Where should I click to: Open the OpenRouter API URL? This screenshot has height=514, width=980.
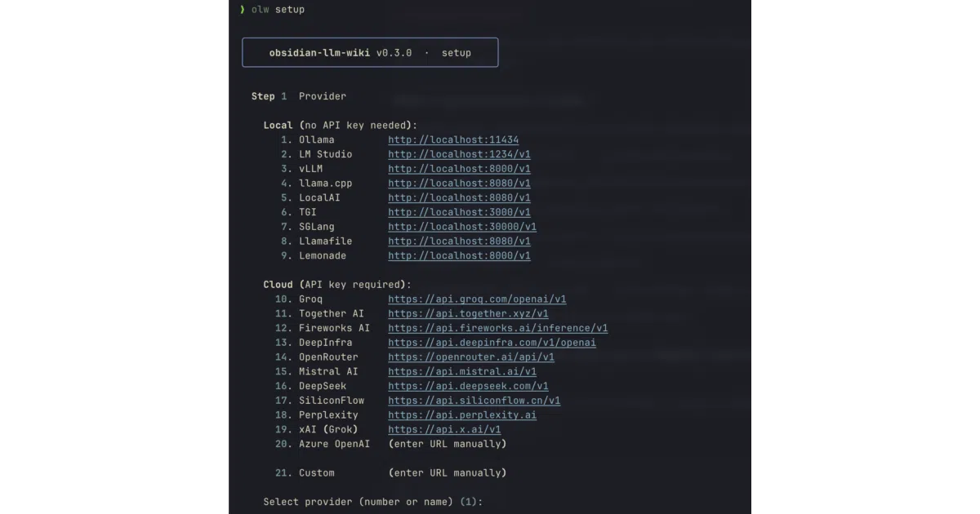[471, 357]
